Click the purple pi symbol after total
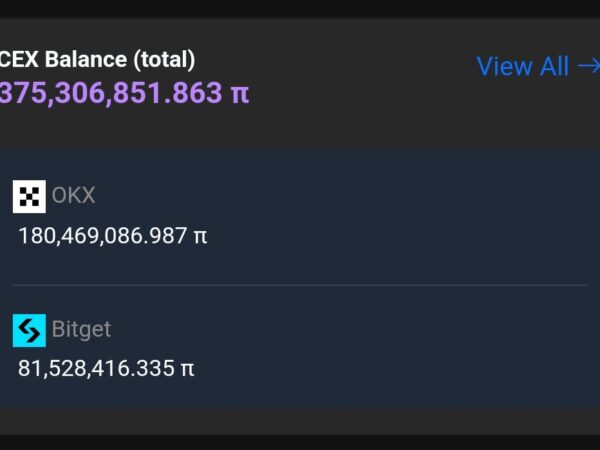This screenshot has height=450, width=600. (240, 94)
